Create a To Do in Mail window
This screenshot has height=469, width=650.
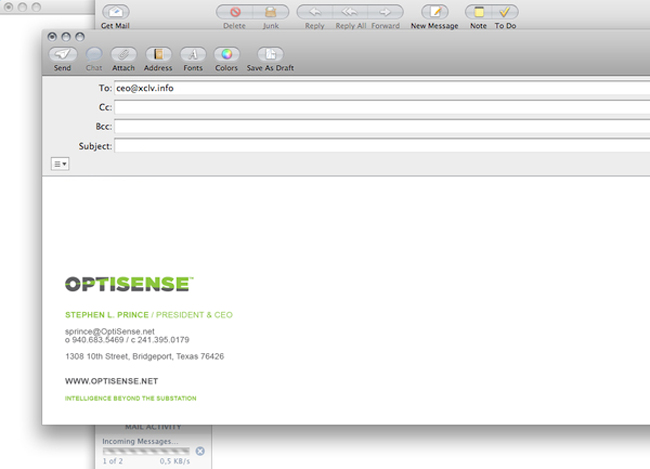click(505, 12)
